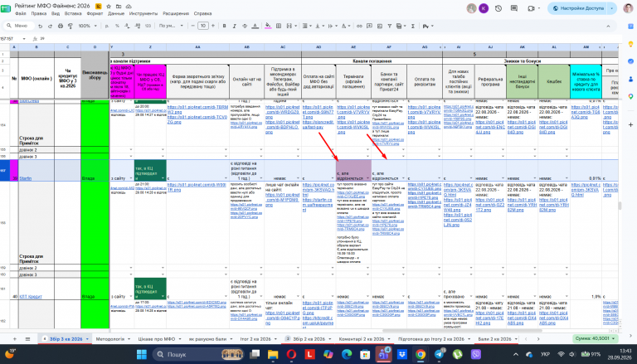Open Google Sheets home logo
Viewport: 637px width, 364px height.
click(x=6, y=8)
